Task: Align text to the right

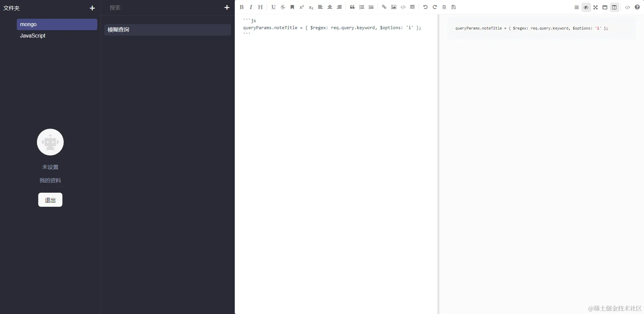Action: [x=339, y=7]
